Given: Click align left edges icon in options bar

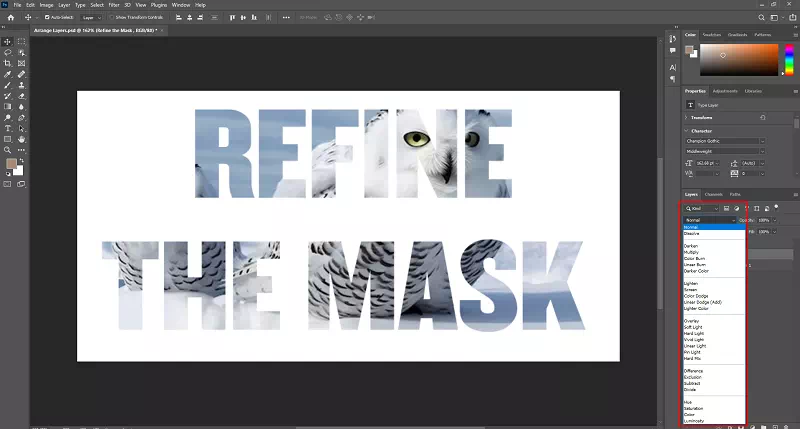Looking at the screenshot, I should pos(179,17).
